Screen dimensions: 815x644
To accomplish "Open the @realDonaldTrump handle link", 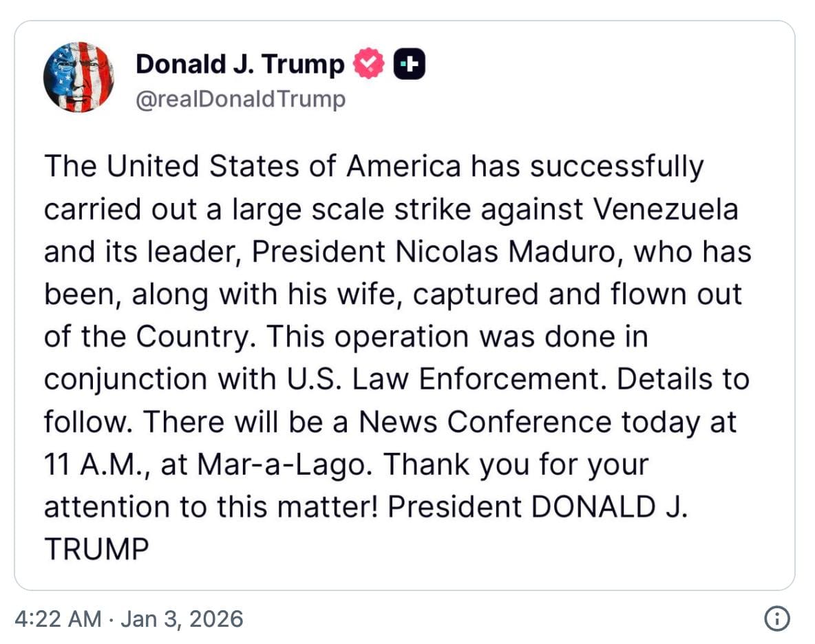I will [x=241, y=100].
